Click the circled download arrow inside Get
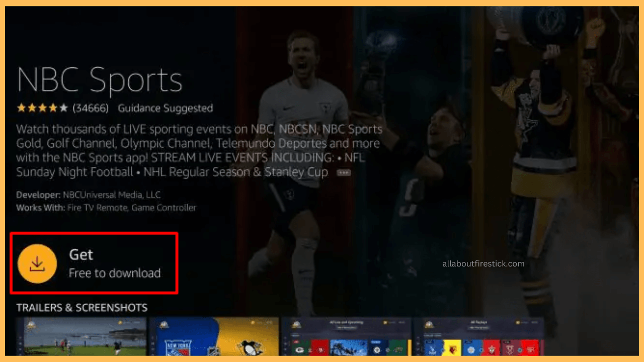Image resolution: width=644 pixels, height=362 pixels. 37,262
